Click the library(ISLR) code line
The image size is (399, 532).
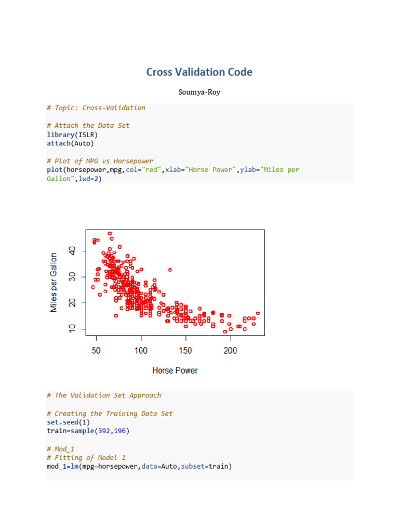tap(72, 135)
